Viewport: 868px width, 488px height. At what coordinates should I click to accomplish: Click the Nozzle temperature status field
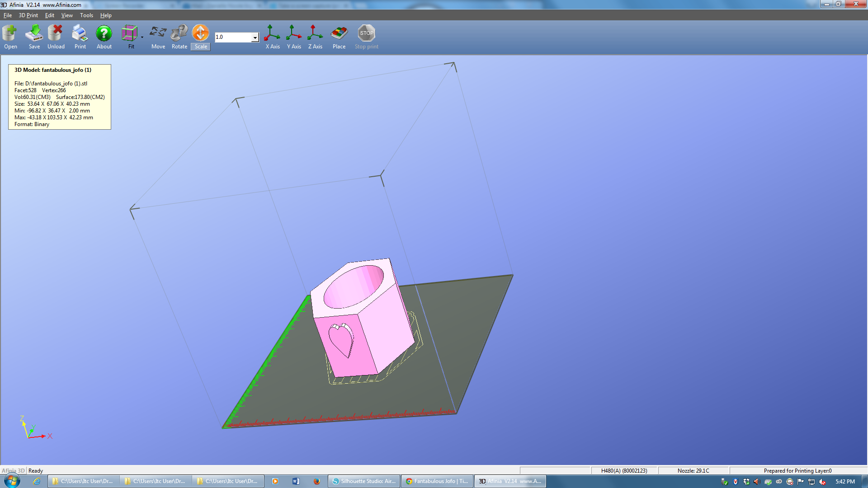693,470
